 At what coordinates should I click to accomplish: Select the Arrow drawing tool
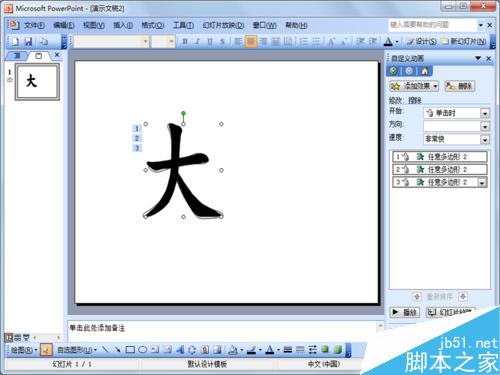click(x=117, y=350)
